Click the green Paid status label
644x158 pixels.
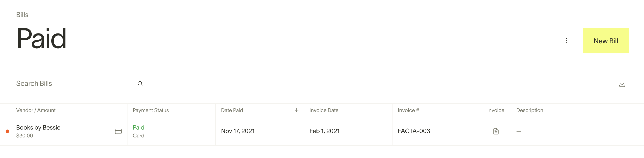(138, 127)
